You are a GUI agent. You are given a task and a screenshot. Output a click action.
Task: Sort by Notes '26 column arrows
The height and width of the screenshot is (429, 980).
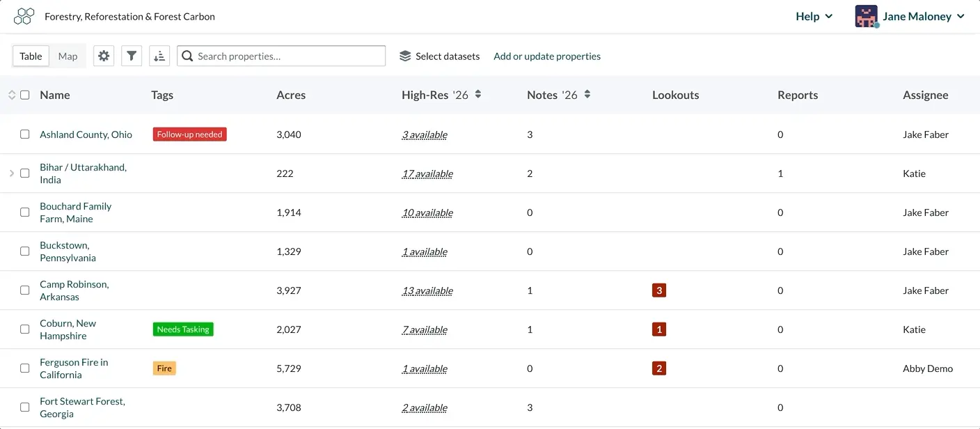pyautogui.click(x=587, y=94)
